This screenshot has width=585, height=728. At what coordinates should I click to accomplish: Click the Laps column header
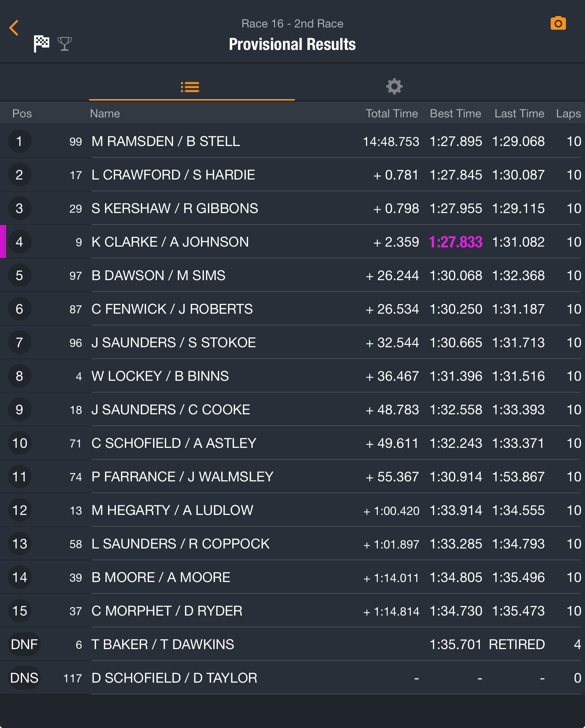click(568, 114)
